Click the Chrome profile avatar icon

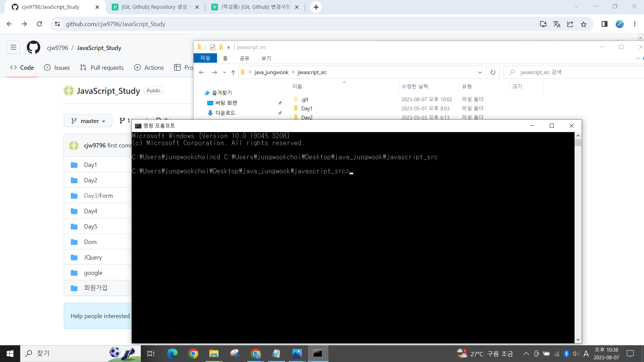[x=620, y=24]
